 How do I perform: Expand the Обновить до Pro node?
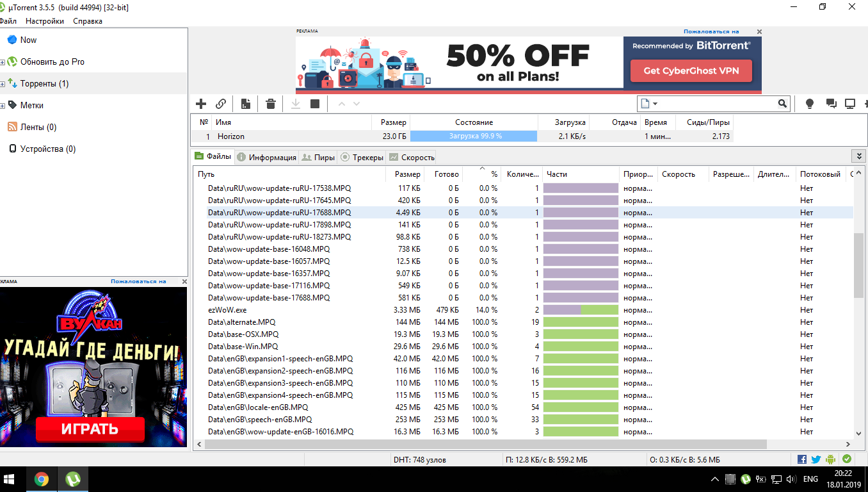3,62
